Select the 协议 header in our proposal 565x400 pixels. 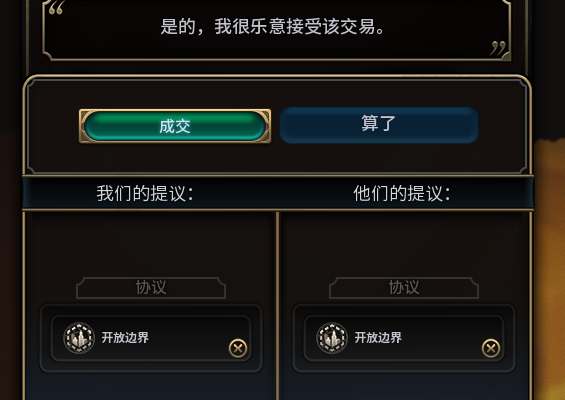coord(151,288)
